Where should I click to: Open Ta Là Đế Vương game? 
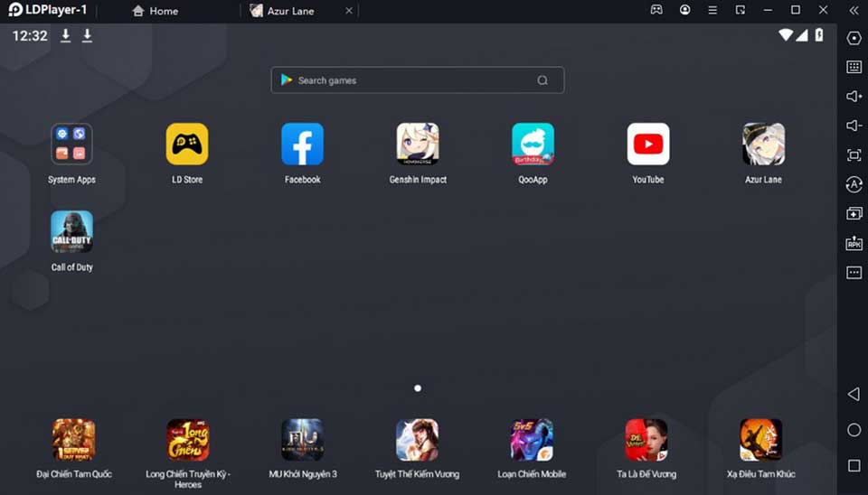tap(646, 440)
